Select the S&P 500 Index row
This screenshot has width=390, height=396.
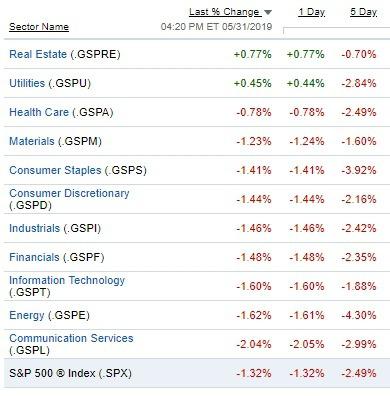197,373
